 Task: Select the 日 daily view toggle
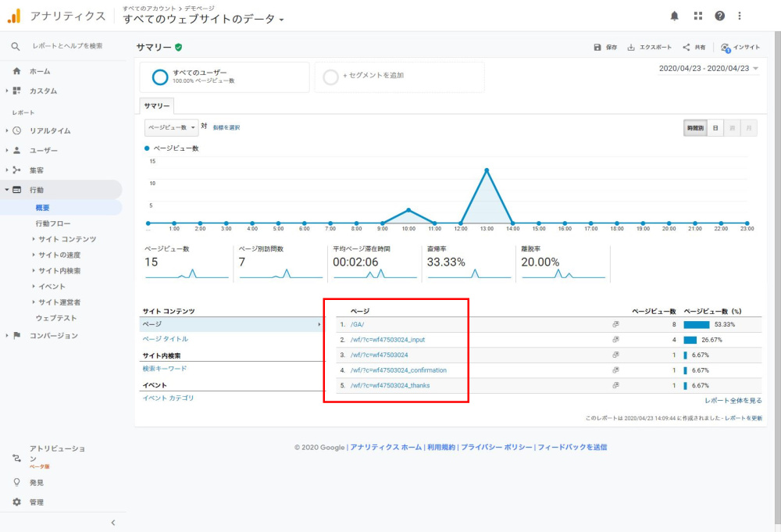(x=715, y=128)
